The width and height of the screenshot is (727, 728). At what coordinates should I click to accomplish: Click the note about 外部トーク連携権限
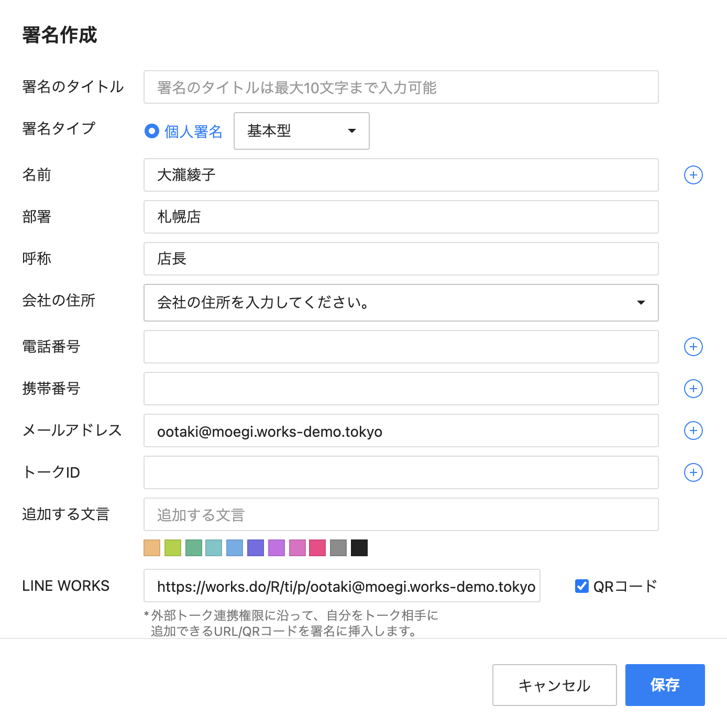click(291, 623)
